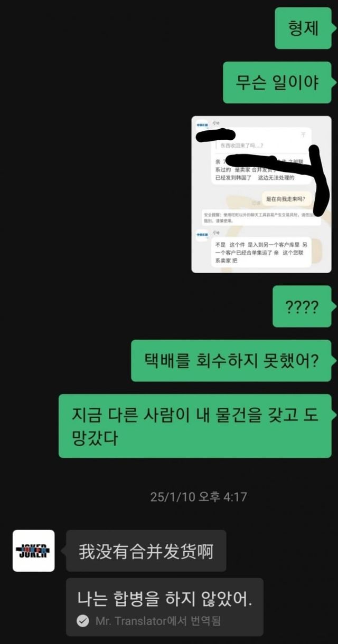Screen dimensions: 338x644
Task: Select the '형제' message bubble
Action: point(303,29)
